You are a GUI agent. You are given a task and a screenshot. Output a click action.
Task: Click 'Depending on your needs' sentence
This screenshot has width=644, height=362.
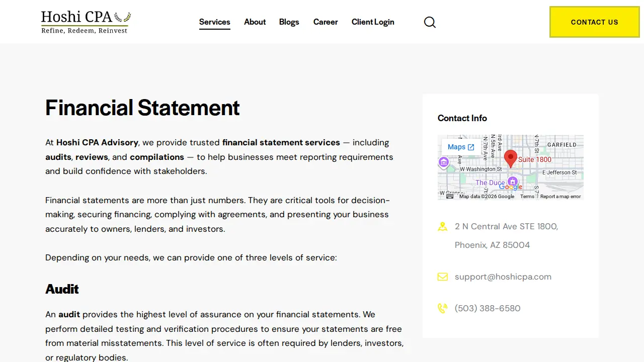click(x=191, y=258)
